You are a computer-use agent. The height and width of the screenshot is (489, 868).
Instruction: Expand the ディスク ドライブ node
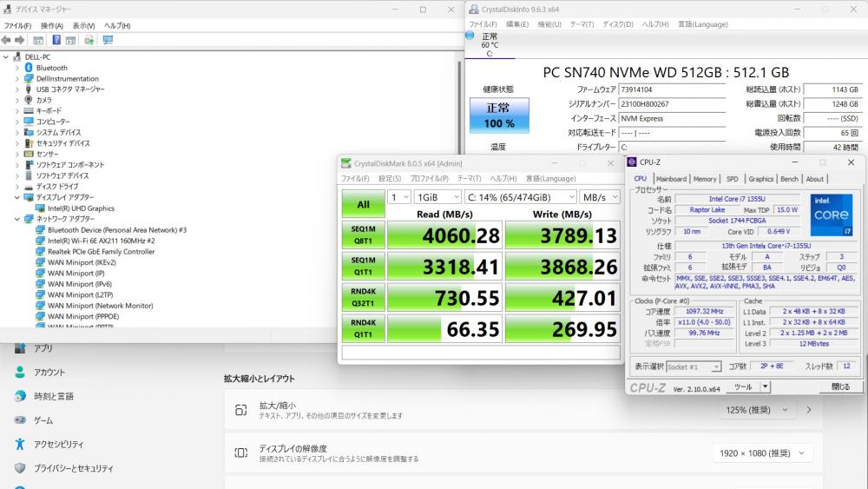tap(17, 187)
